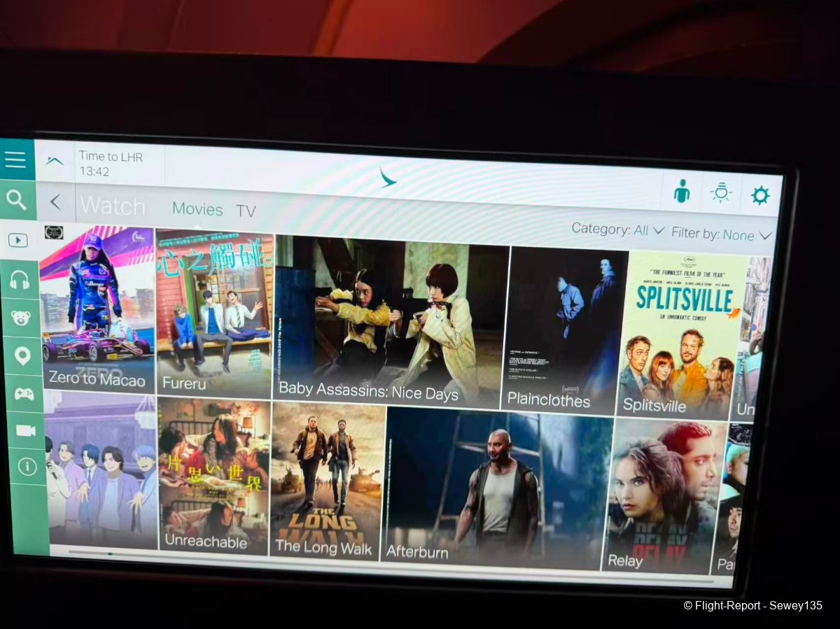Open settings gear icon
The height and width of the screenshot is (629, 840).
click(x=760, y=195)
